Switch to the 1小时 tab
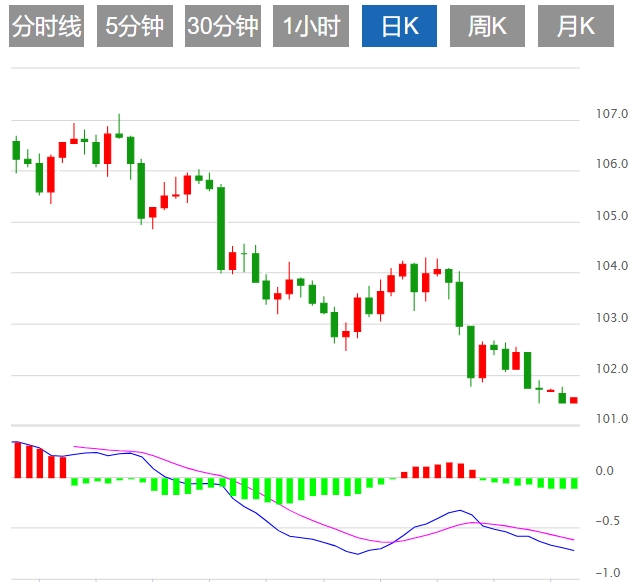636x582 pixels. click(x=311, y=26)
